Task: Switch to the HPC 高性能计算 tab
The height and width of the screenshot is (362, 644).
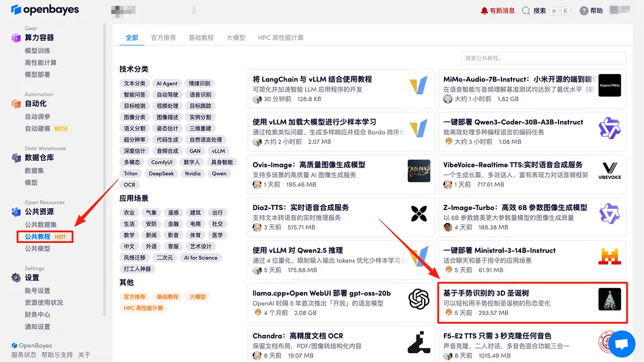Action: point(280,38)
